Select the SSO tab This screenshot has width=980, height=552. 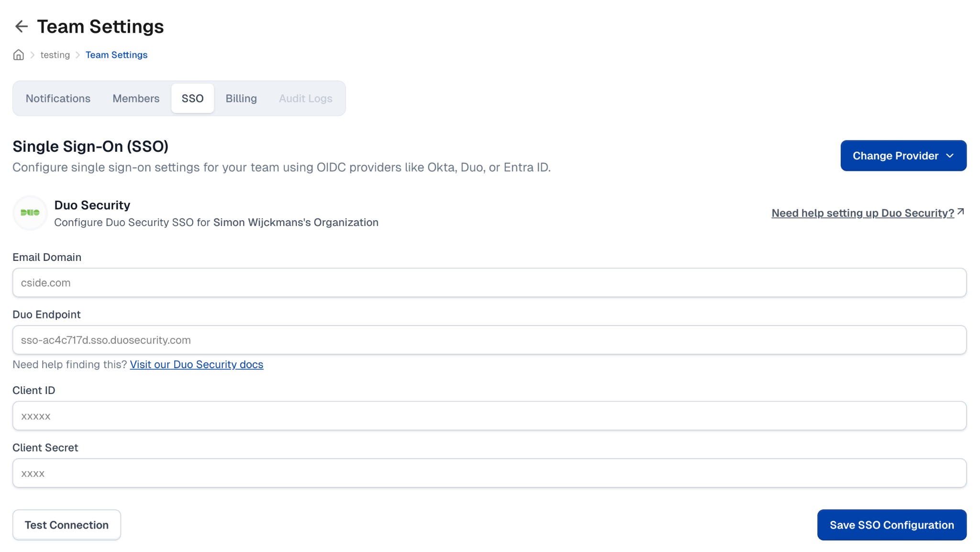click(x=192, y=98)
